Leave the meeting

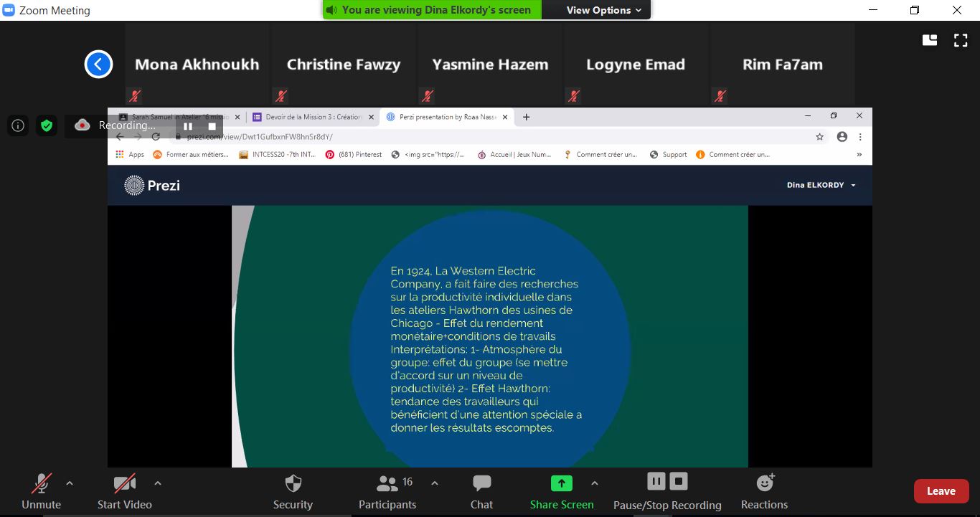(941, 491)
